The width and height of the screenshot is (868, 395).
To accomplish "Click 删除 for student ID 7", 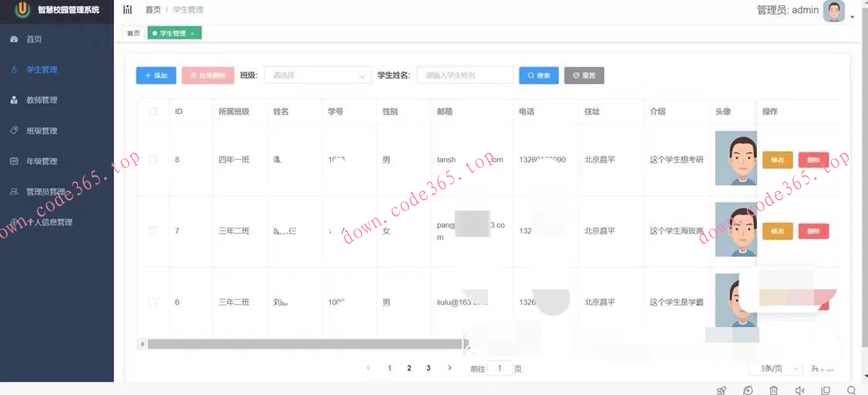I will 814,231.
